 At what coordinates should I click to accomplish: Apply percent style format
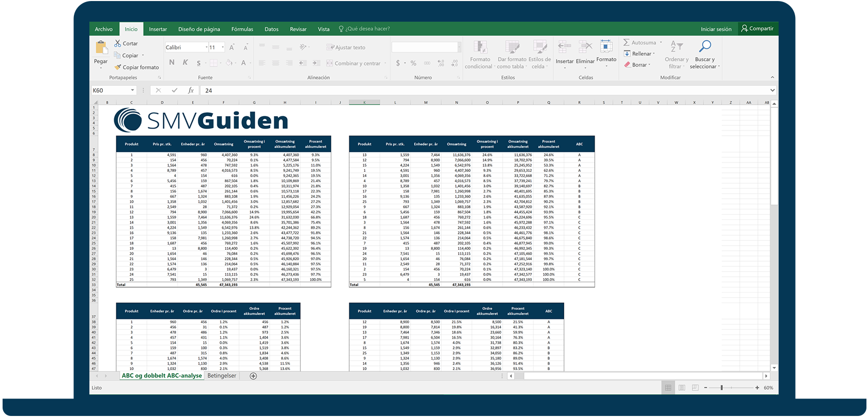point(413,63)
